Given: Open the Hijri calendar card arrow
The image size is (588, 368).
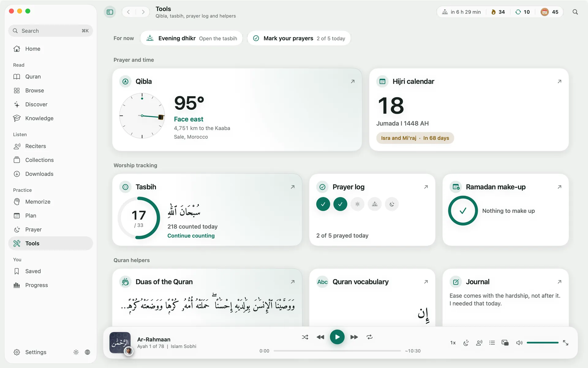Looking at the screenshot, I should coord(560,81).
